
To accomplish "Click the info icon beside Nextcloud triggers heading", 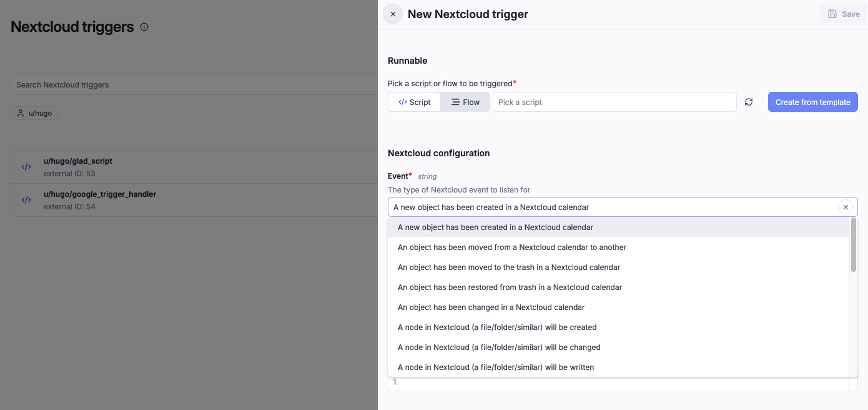I will tap(144, 27).
